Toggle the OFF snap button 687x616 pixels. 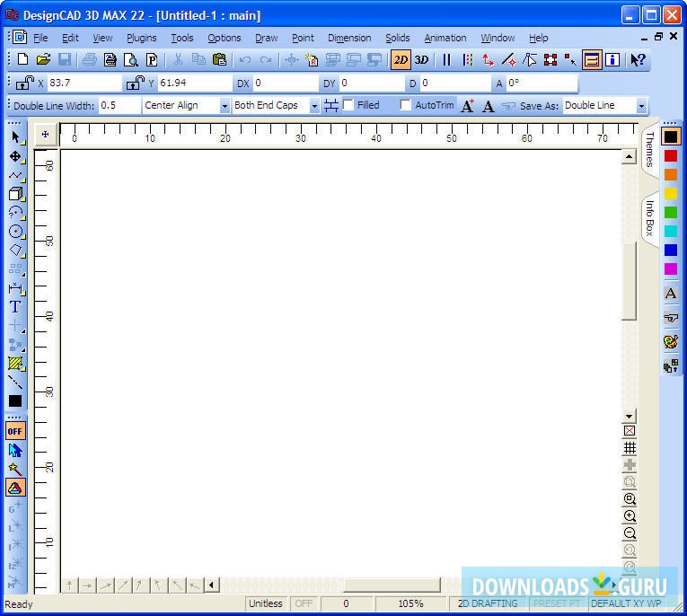pos(15,431)
